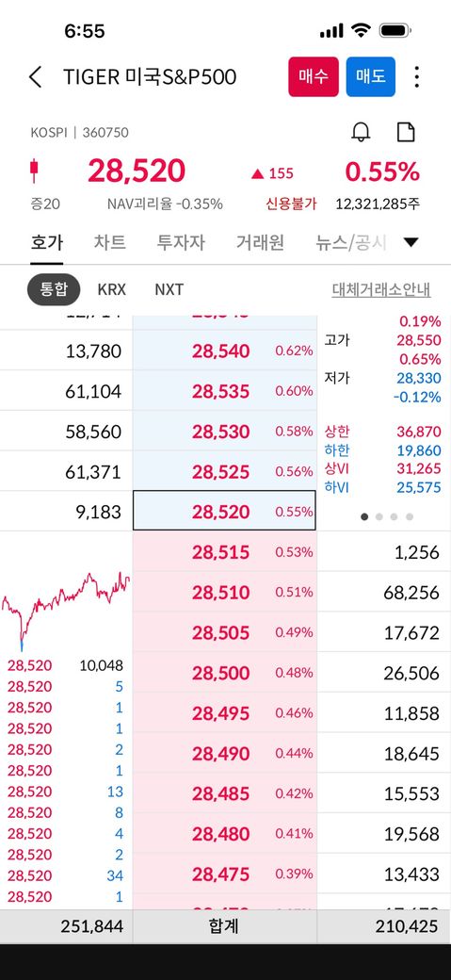The height and width of the screenshot is (980, 451).
Task: Select the 28,500 bid price row
Action: coord(225,673)
